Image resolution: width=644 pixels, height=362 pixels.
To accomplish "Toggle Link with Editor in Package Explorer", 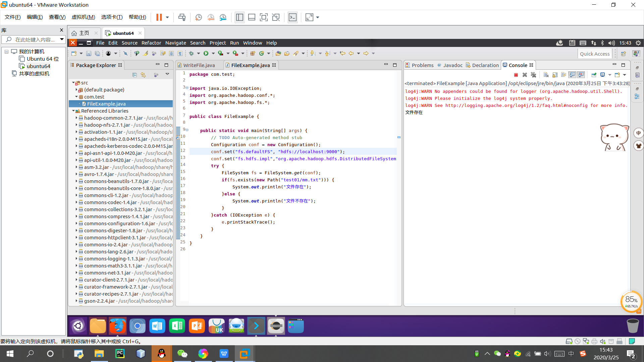I will click(143, 75).
